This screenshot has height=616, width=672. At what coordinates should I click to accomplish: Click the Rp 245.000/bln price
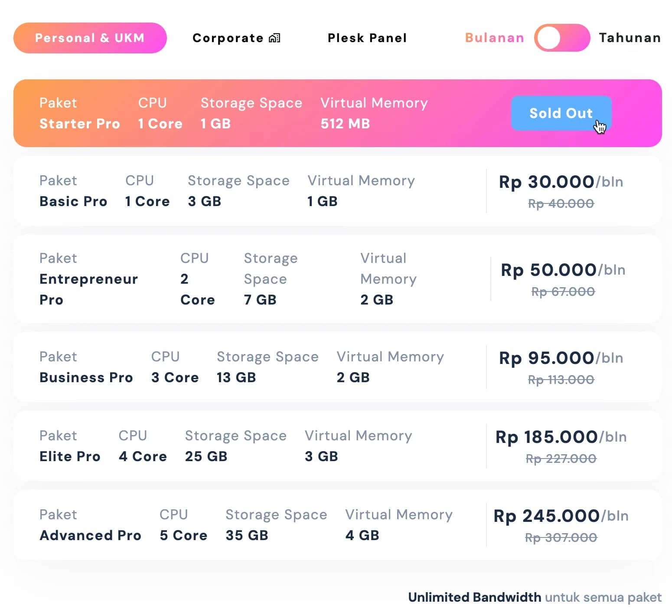[x=561, y=517]
